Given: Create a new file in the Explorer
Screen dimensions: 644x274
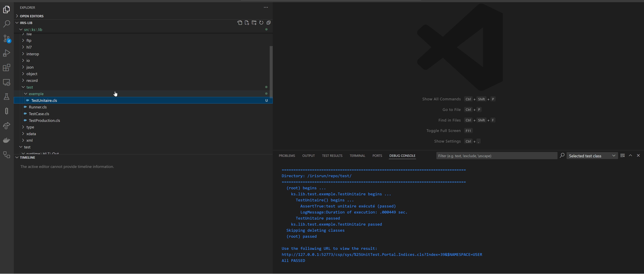Looking at the screenshot, I should coord(247,23).
